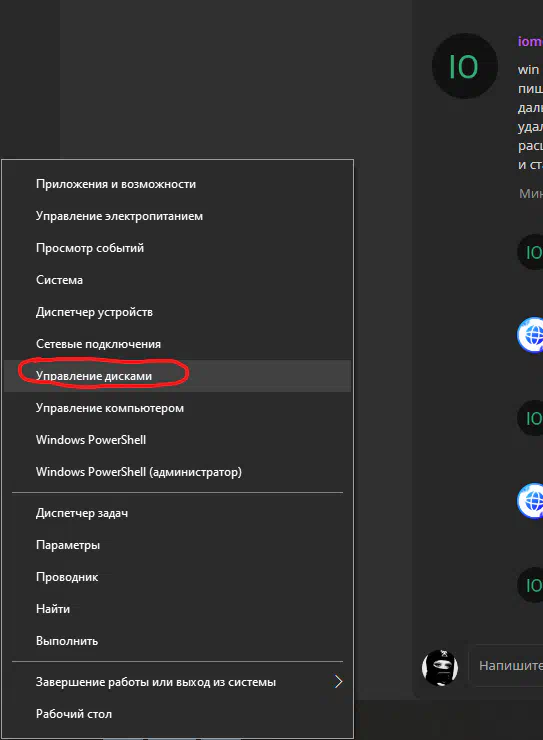This screenshot has height=740, width=543.
Task: Choose Система from the menu
Action: click(x=177, y=280)
